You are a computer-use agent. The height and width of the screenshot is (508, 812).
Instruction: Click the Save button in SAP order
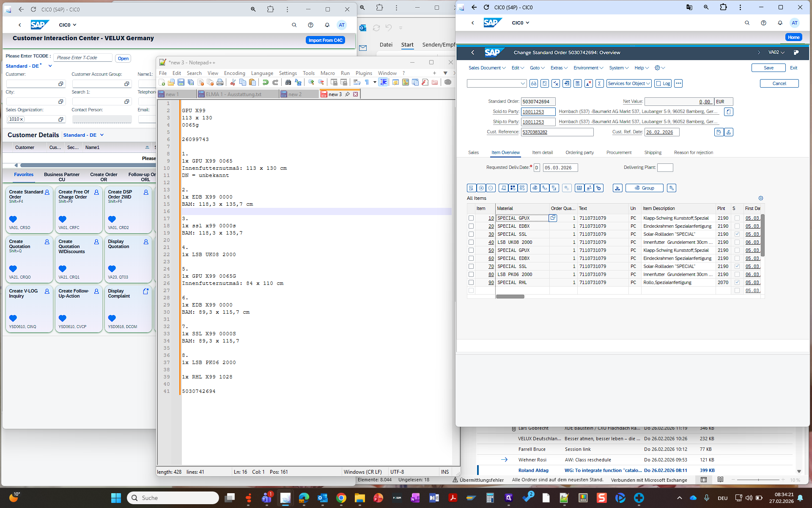point(768,68)
